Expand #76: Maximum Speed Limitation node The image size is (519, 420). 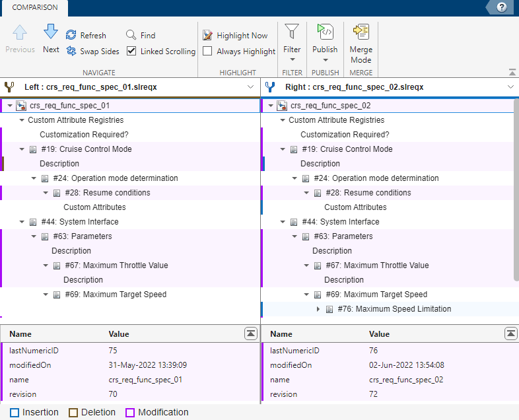tap(318, 309)
